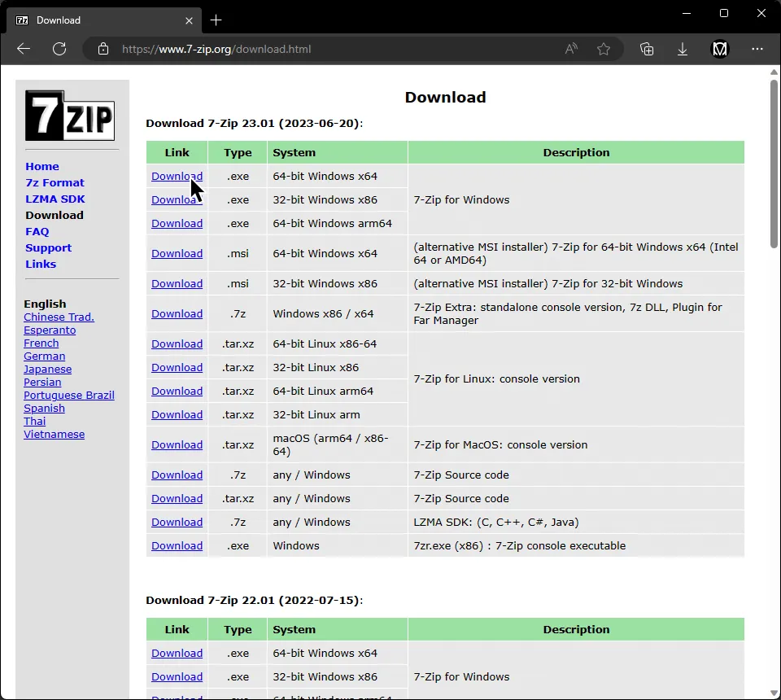Open the browser profile icon
781x700 pixels.
pos(720,49)
